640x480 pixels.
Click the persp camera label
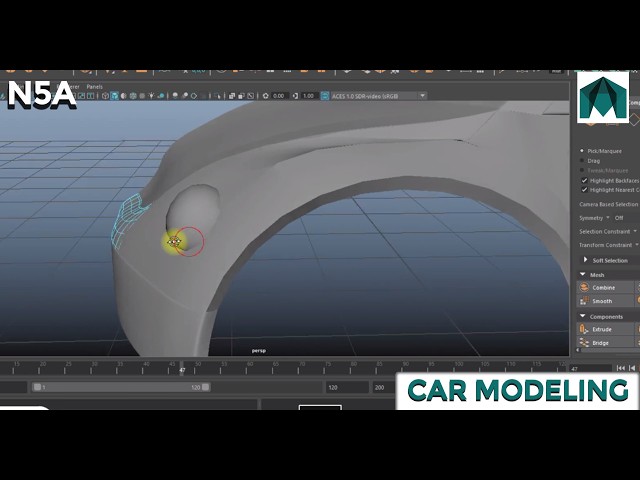click(x=259, y=351)
